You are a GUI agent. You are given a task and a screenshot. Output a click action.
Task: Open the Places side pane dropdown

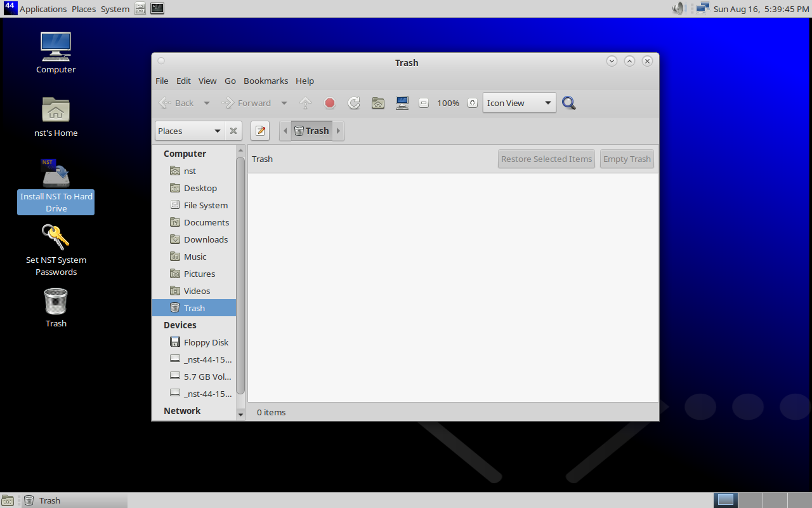click(x=189, y=131)
